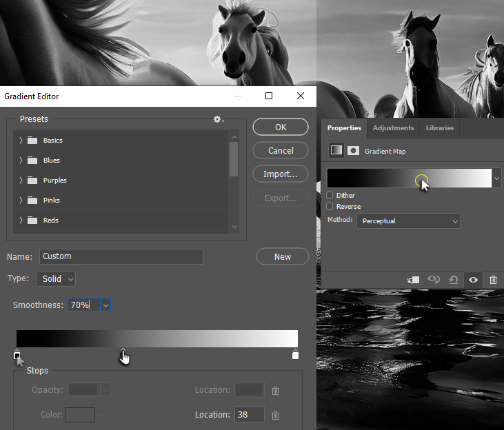Viewport: 504px width, 430px height.
Task: Select the Gradient Map adjustment icon in Properties
Action: point(336,150)
